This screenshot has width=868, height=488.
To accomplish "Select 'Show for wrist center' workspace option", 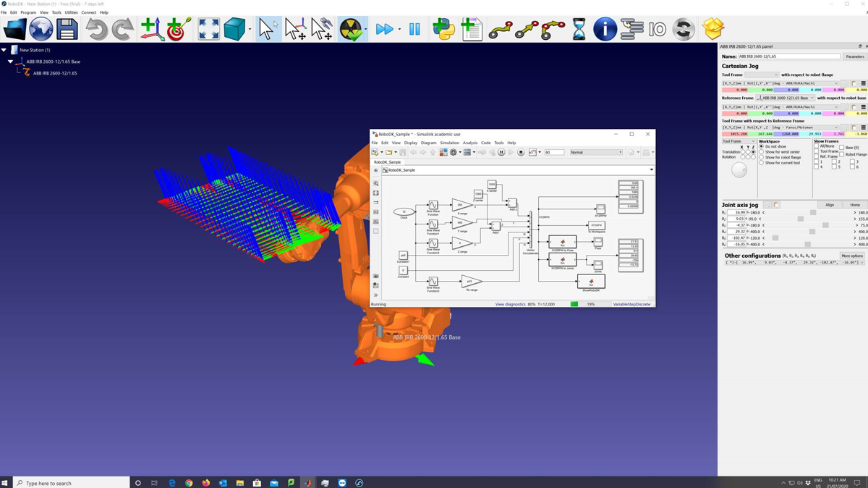I will click(x=762, y=152).
